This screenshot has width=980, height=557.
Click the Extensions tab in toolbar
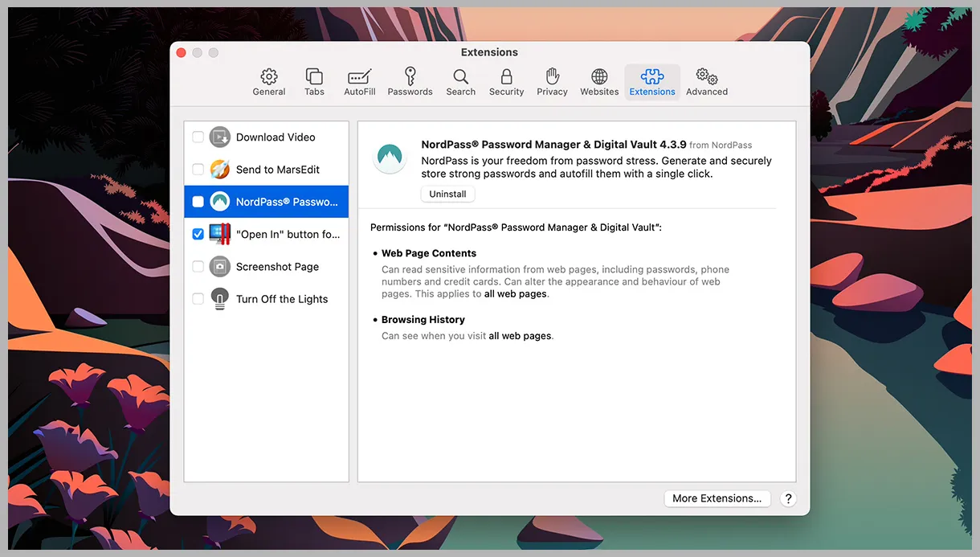pos(651,82)
